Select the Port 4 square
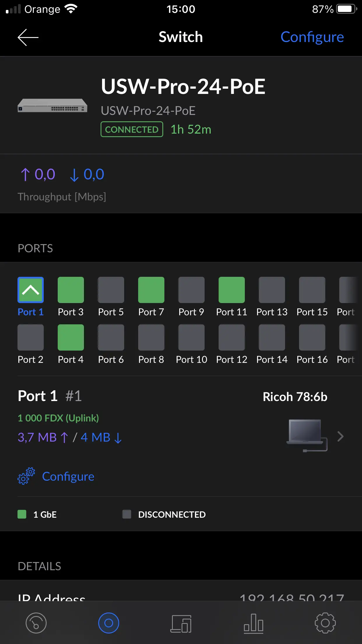The width and height of the screenshot is (362, 644). 71,337
